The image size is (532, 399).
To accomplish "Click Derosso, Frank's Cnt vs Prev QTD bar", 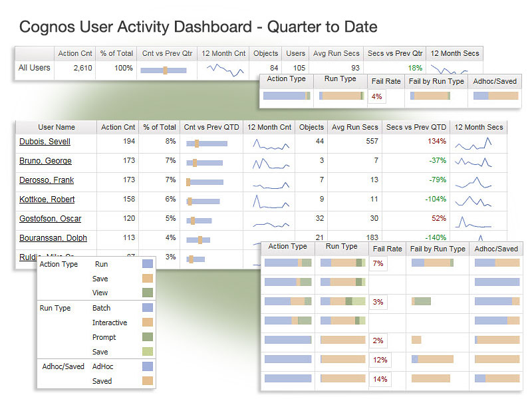I will 205,182.
